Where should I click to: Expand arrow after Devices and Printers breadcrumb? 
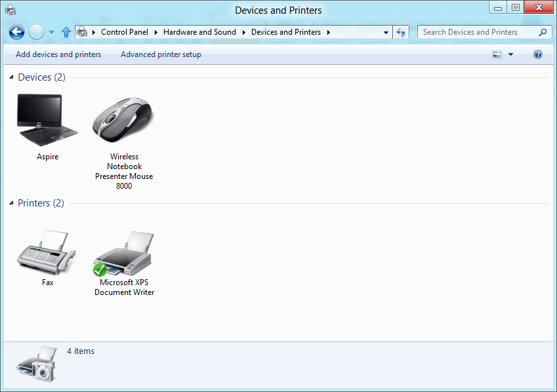tap(329, 32)
